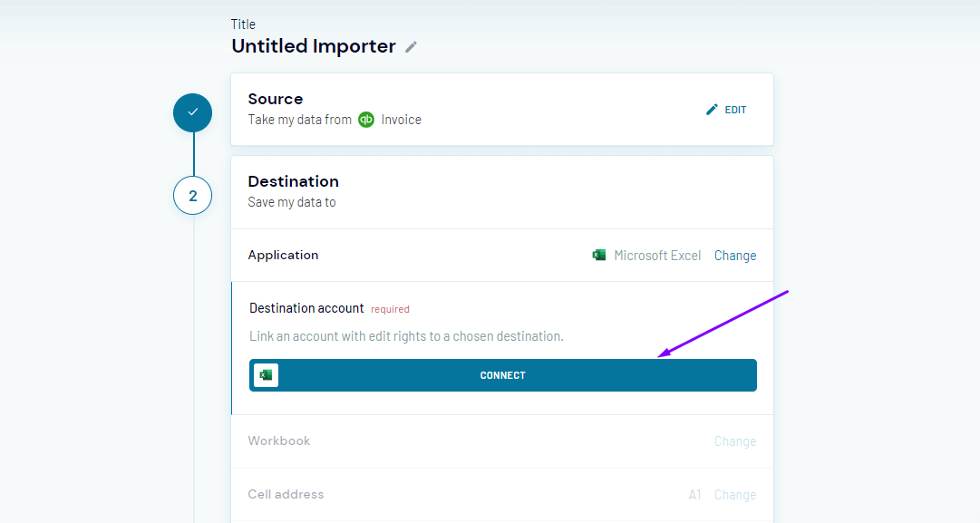Select the Cell address row label
The image size is (980, 523).
(286, 494)
